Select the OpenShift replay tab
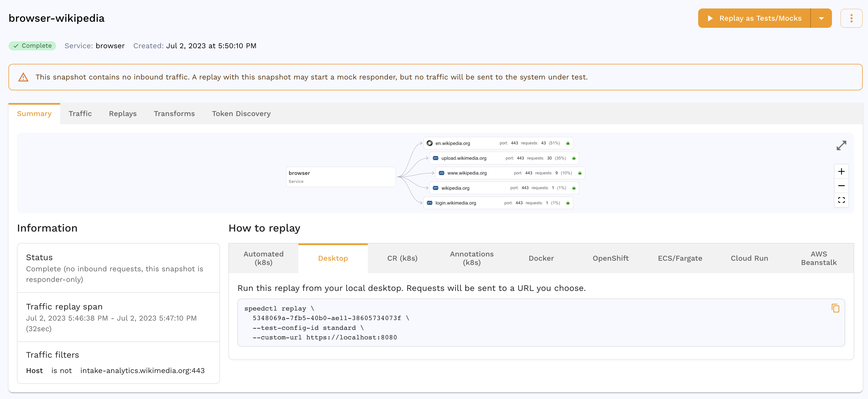 pos(610,258)
